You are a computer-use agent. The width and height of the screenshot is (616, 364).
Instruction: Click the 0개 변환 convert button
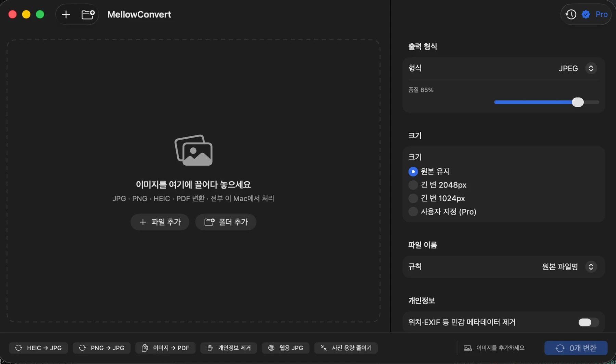(x=576, y=348)
